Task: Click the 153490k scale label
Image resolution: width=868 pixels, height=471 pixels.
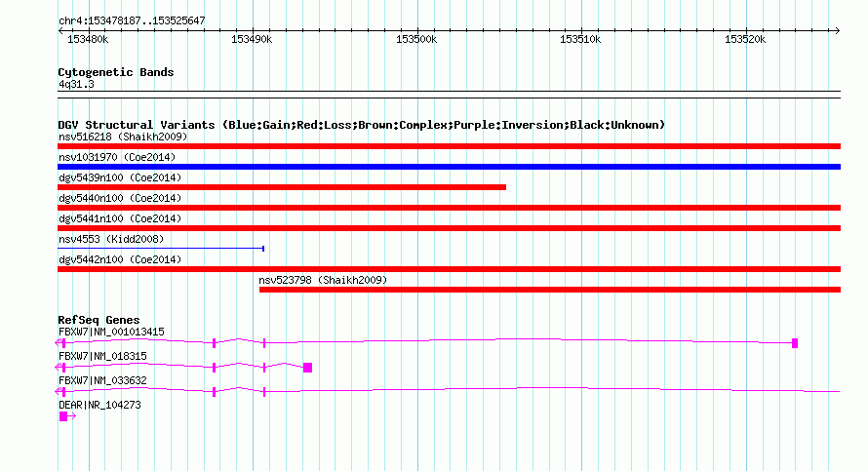Action: click(252, 40)
